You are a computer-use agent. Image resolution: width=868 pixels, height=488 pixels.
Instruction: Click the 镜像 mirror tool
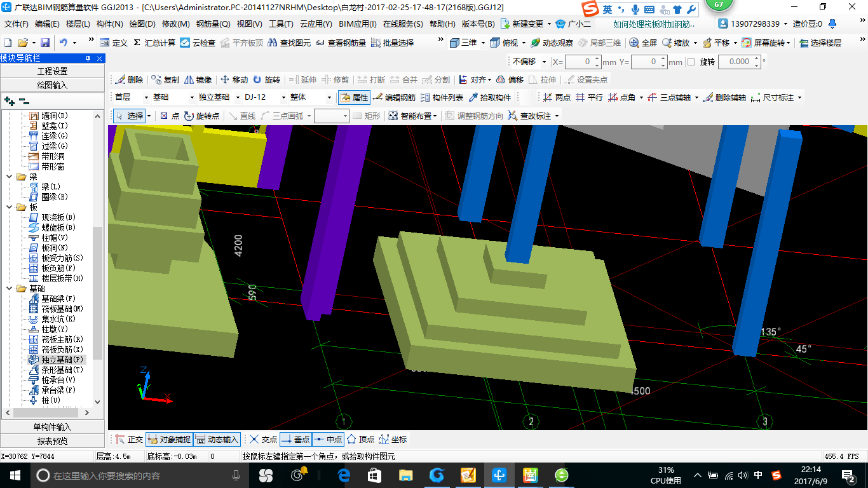[198, 79]
